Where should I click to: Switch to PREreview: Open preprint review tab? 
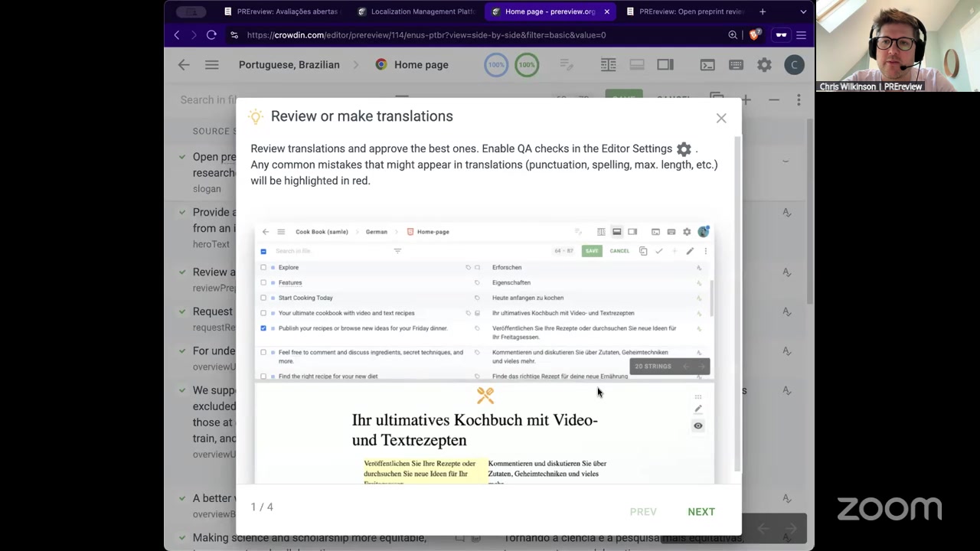click(691, 11)
